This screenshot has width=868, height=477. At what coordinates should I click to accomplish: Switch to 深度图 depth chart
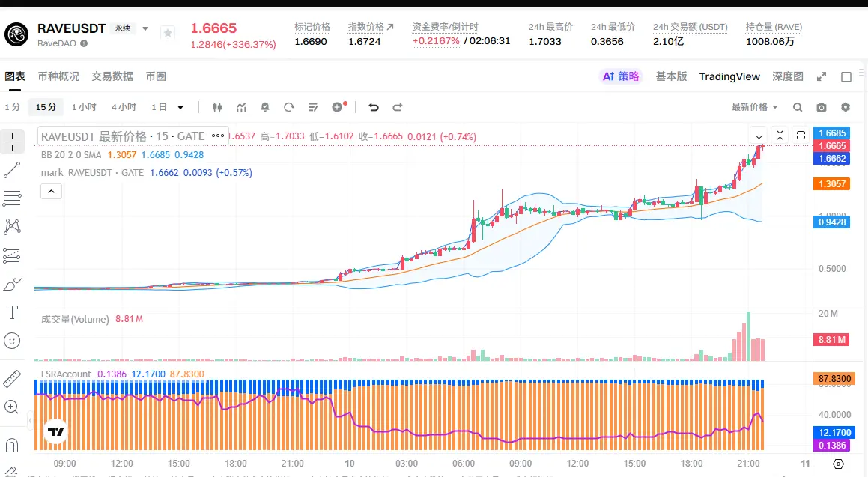pyautogui.click(x=788, y=76)
